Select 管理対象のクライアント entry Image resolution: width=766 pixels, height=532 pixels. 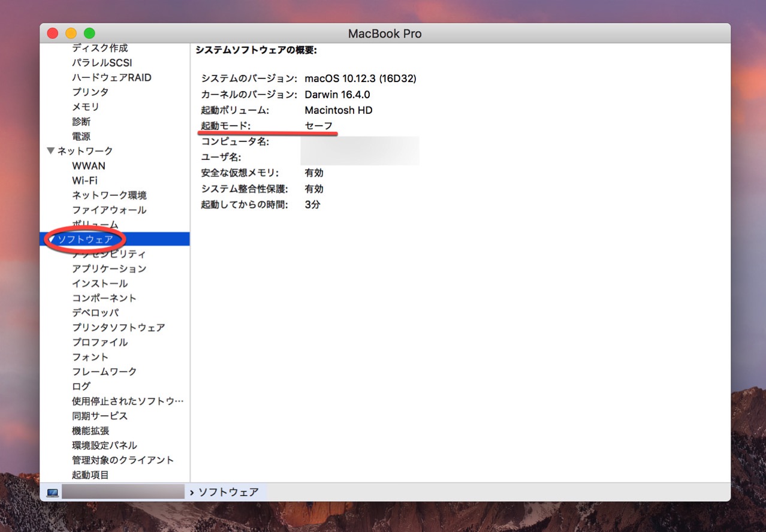(x=123, y=460)
